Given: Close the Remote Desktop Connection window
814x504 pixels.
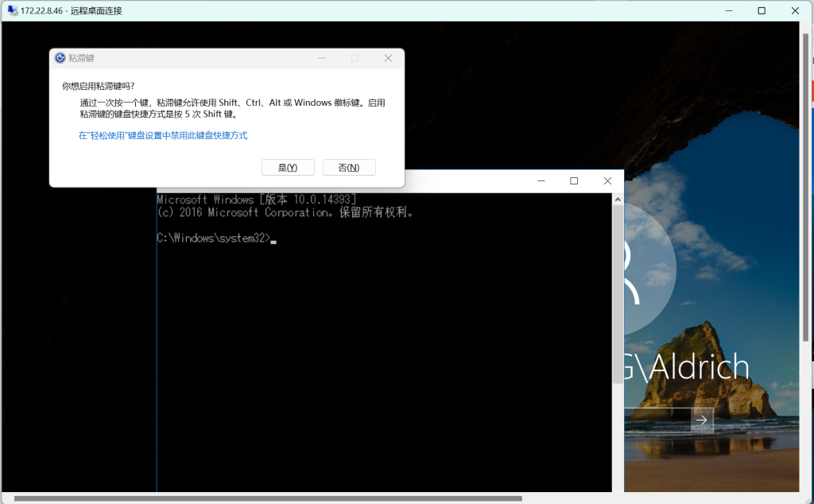Looking at the screenshot, I should (795, 10).
